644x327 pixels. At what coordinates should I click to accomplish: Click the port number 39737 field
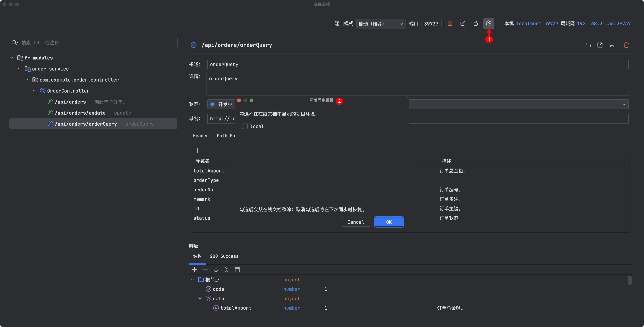pos(431,24)
